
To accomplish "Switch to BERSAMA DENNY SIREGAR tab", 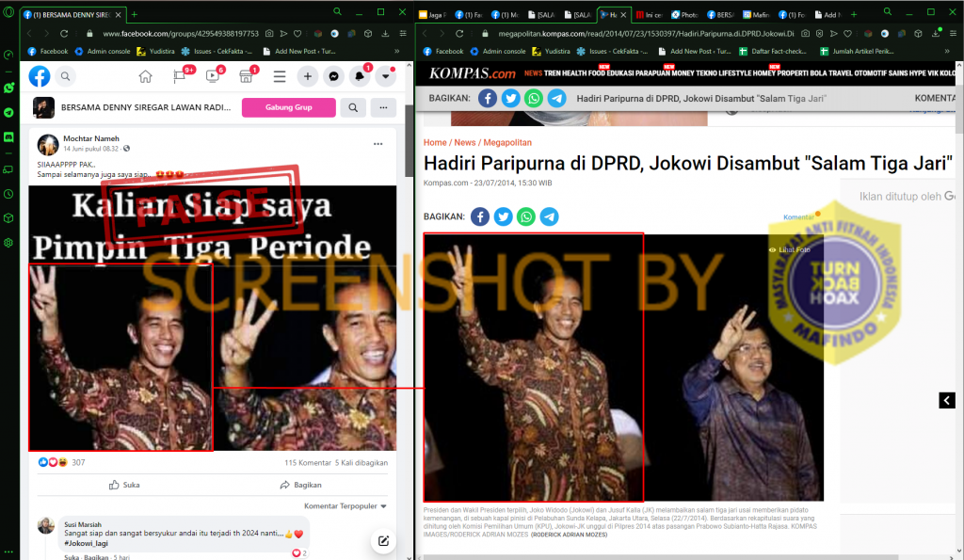I will [73, 15].
